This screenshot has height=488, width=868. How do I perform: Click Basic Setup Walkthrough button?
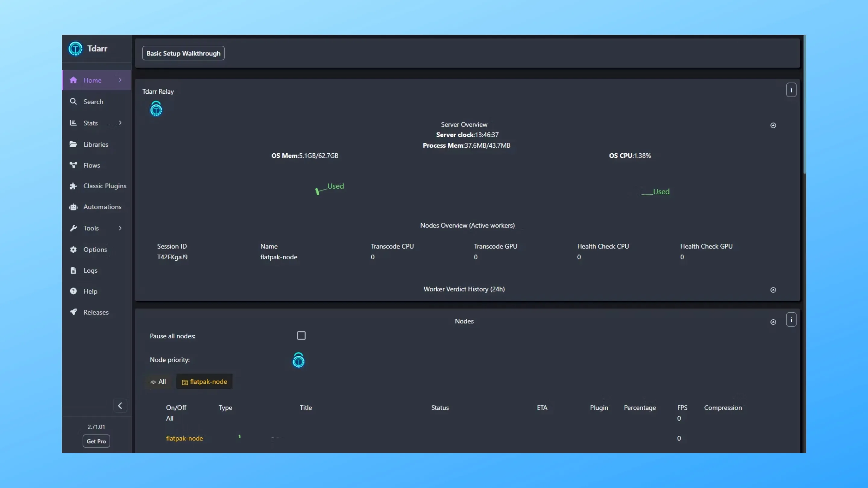click(x=183, y=53)
